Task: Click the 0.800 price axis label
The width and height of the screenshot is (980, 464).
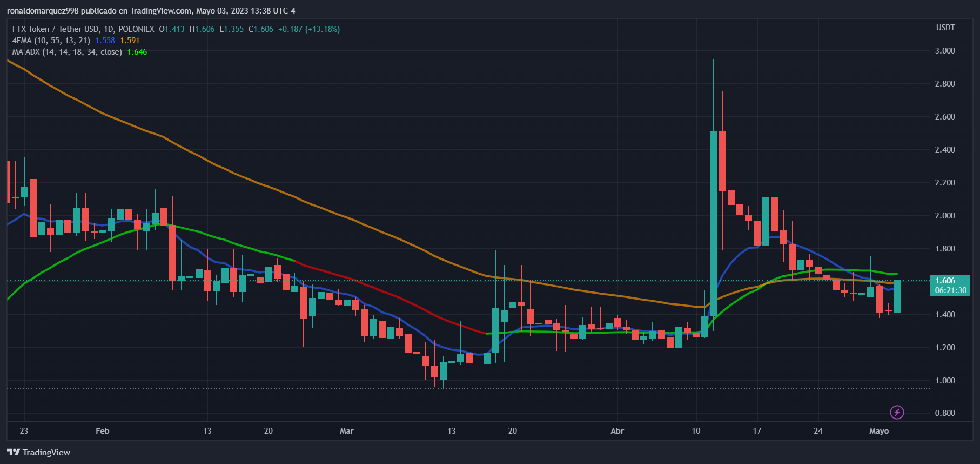Action: [x=945, y=413]
